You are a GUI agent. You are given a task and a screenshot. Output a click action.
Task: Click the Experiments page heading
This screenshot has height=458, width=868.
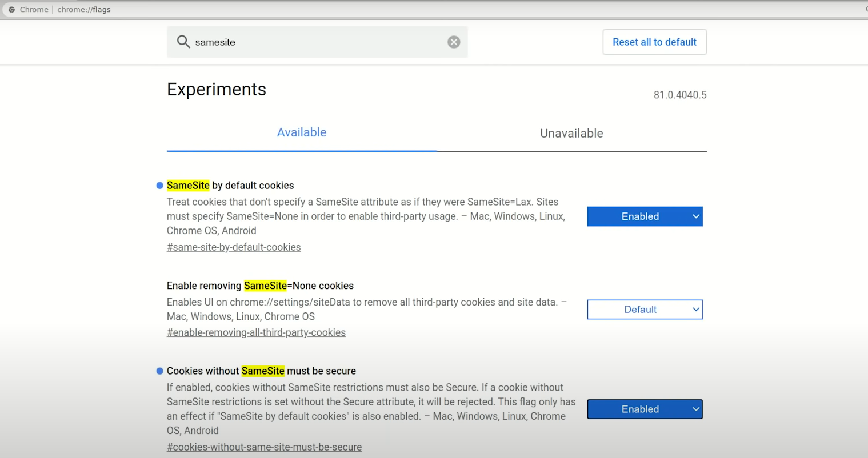pyautogui.click(x=217, y=90)
